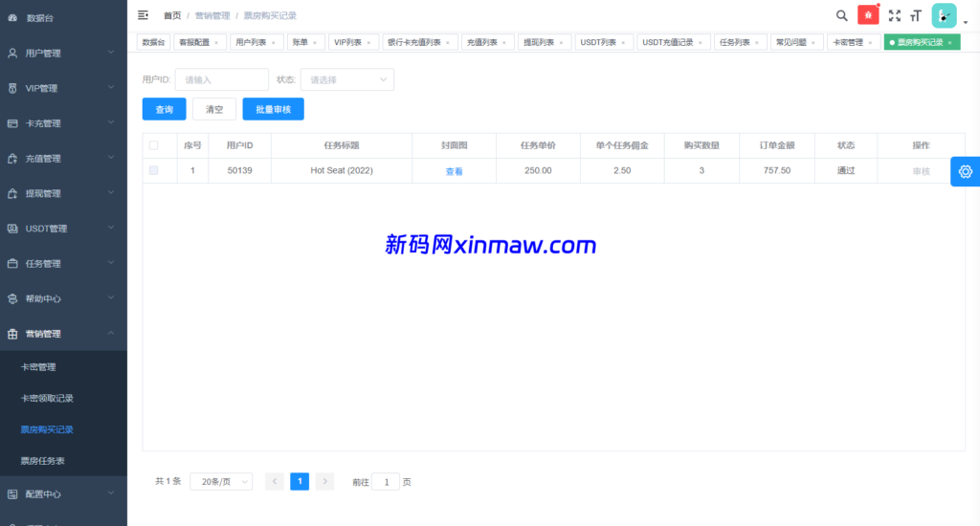This screenshot has width=980, height=526.
Task: Open 票房任务表 in sidebar
Action: tap(42, 460)
